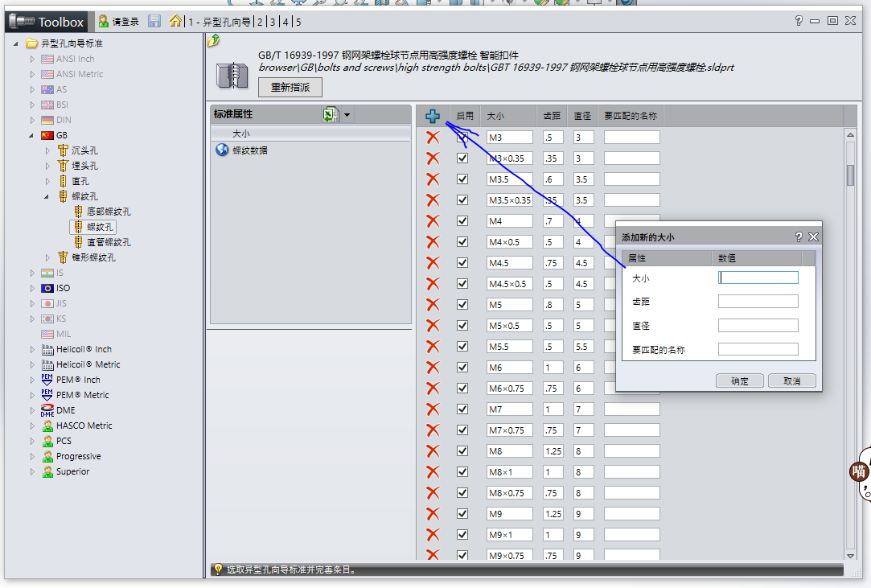
Task: Click the scrollbar down arrow
Action: pos(850,555)
